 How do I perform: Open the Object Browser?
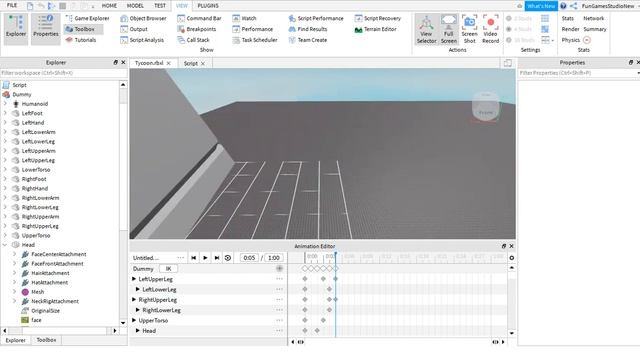143,18
